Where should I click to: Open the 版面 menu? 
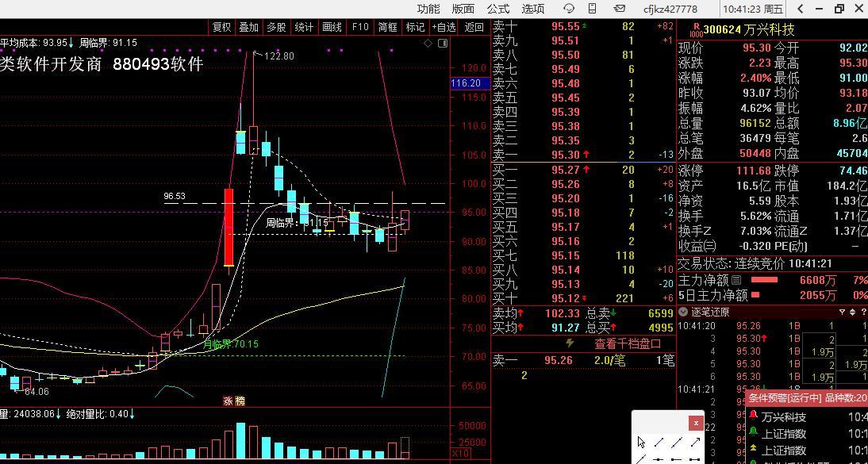pos(463,9)
